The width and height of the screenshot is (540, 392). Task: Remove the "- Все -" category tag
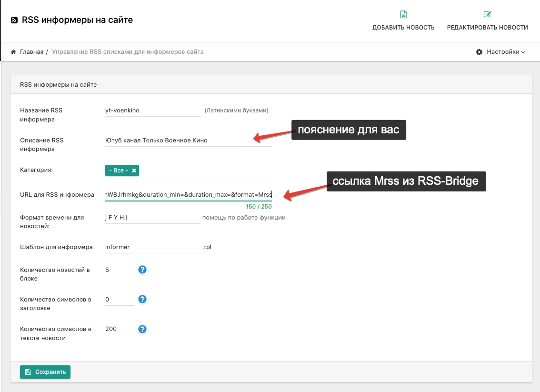[134, 170]
